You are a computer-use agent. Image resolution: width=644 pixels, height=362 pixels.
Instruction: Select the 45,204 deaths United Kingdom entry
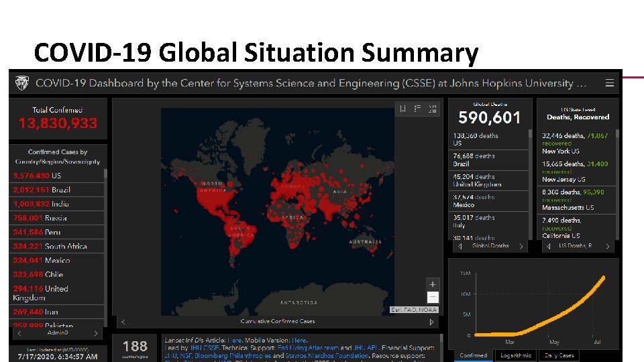point(488,180)
